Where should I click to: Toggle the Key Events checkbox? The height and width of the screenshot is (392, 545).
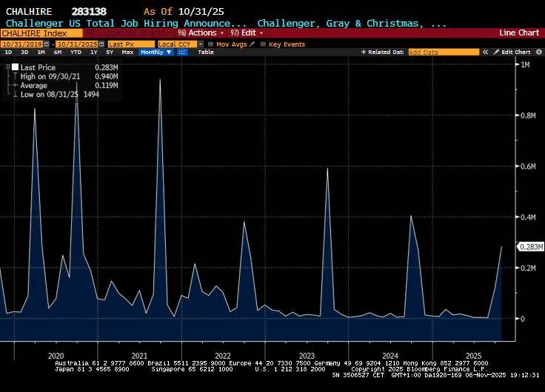click(263, 44)
